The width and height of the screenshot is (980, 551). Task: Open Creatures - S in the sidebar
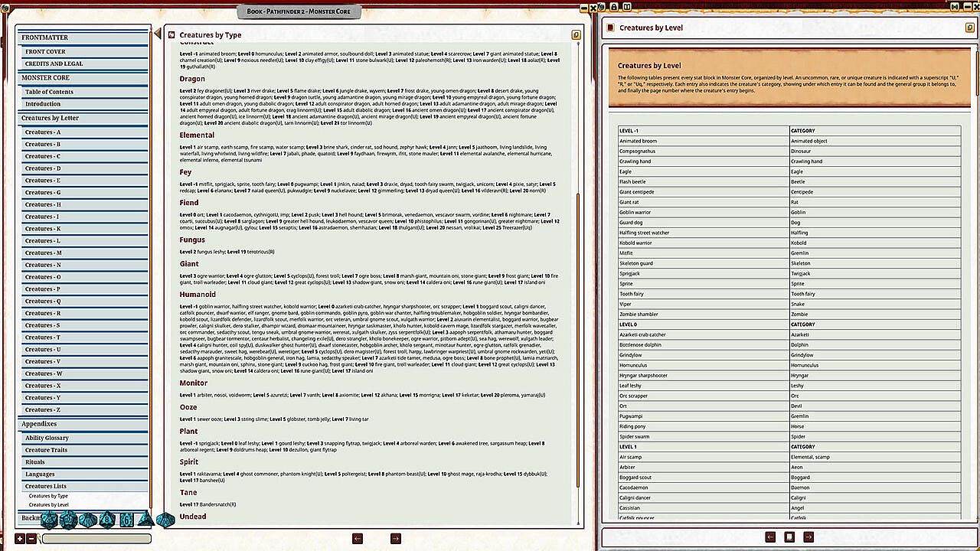click(x=84, y=325)
